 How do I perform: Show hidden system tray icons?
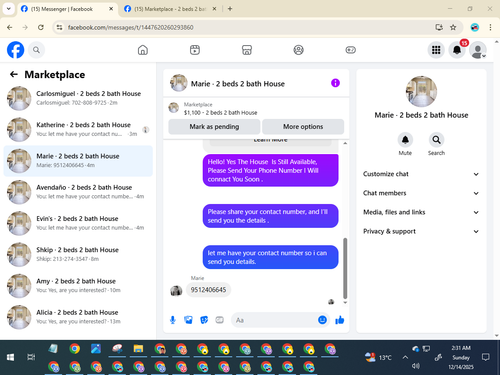[x=405, y=357]
